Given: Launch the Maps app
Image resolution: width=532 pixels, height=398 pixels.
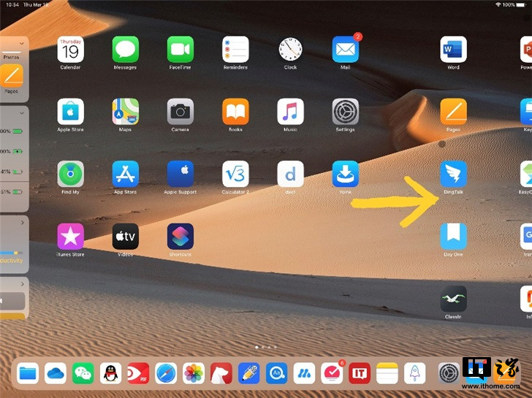Looking at the screenshot, I should 125,112.
